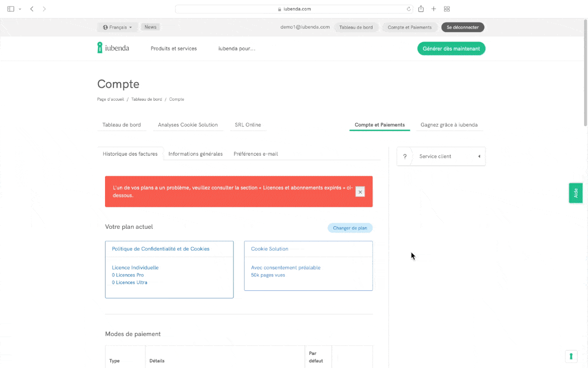Click the Safari address bar
The width and height of the screenshot is (588, 368).
(294, 9)
